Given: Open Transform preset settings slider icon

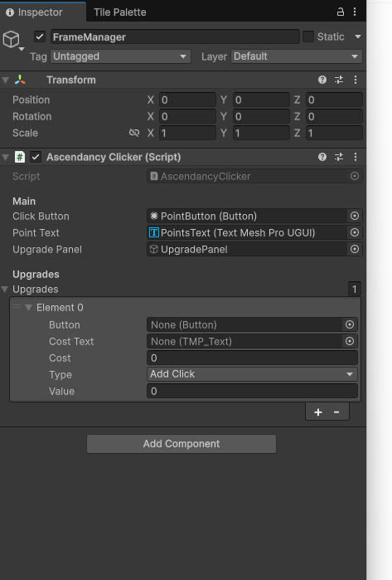Looking at the screenshot, I should 339,80.
